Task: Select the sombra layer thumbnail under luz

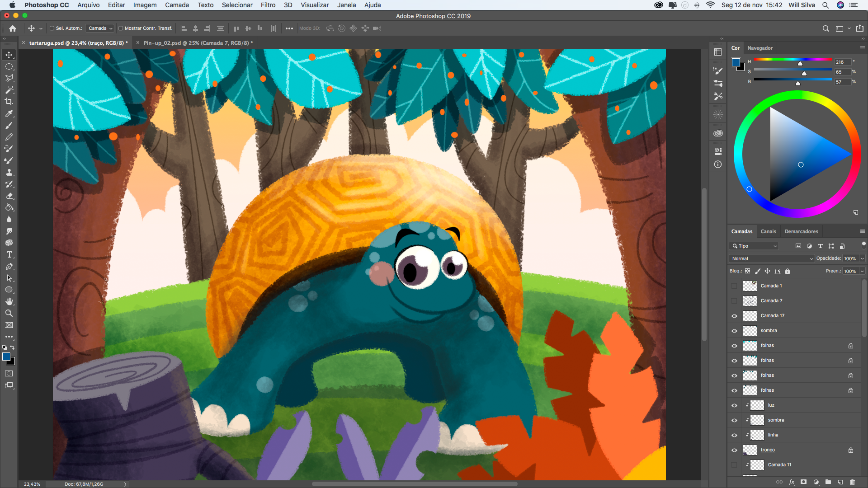Action: [757, 420]
